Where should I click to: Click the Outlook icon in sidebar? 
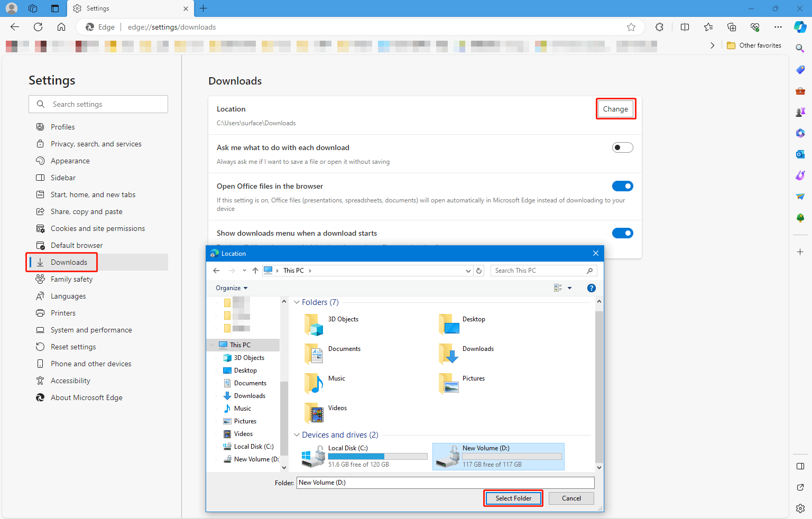click(800, 154)
